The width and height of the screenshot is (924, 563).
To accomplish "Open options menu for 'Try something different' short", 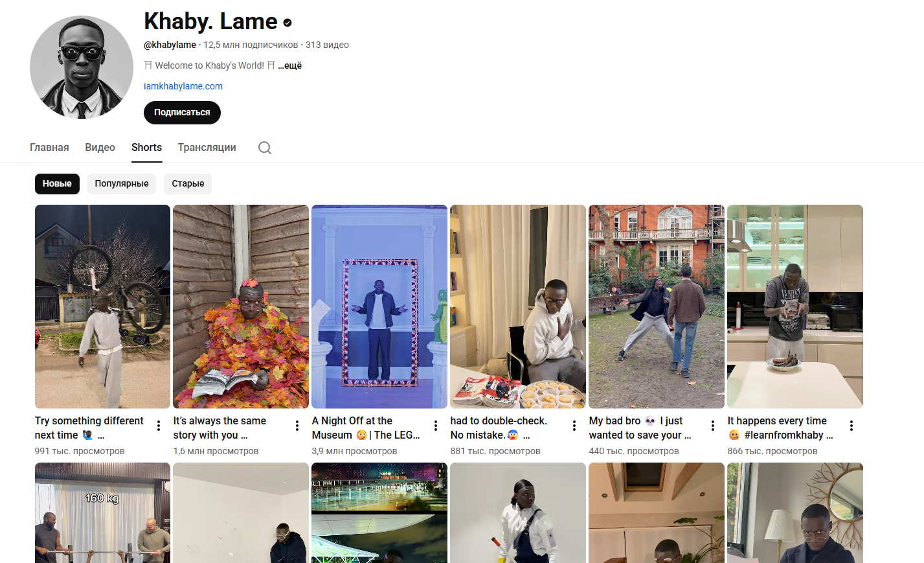I will (159, 426).
